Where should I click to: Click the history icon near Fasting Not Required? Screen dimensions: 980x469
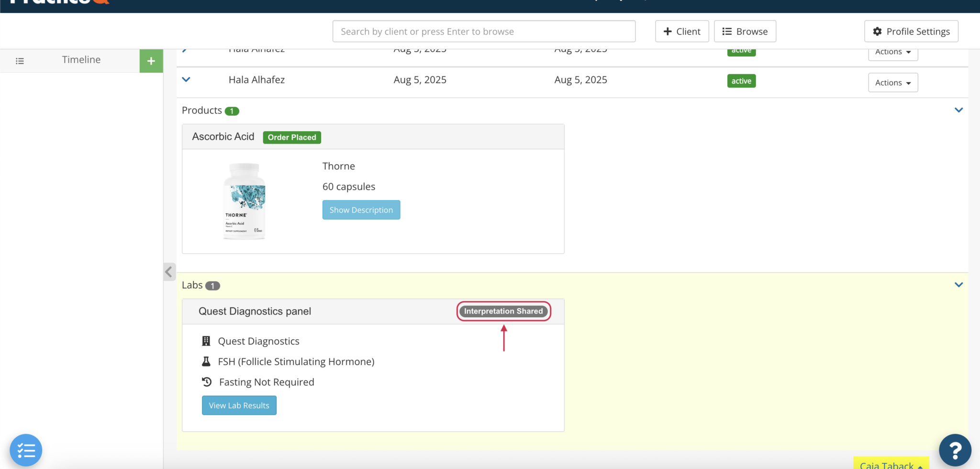click(206, 381)
